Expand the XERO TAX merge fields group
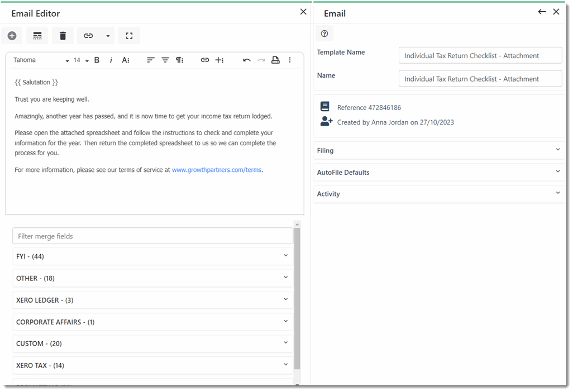Image resolution: width=573 pixels, height=392 pixels. (152, 365)
